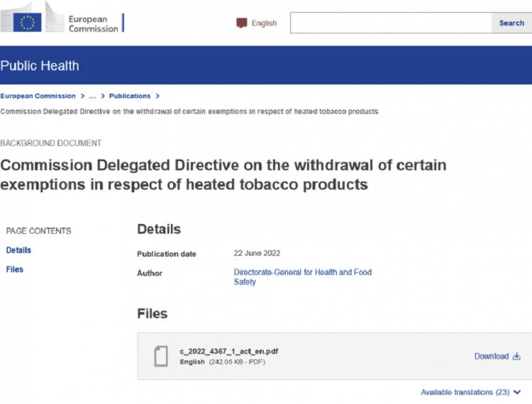The image size is (532, 404).
Task: Open the Publications breadcrumb link
Action: (x=130, y=96)
